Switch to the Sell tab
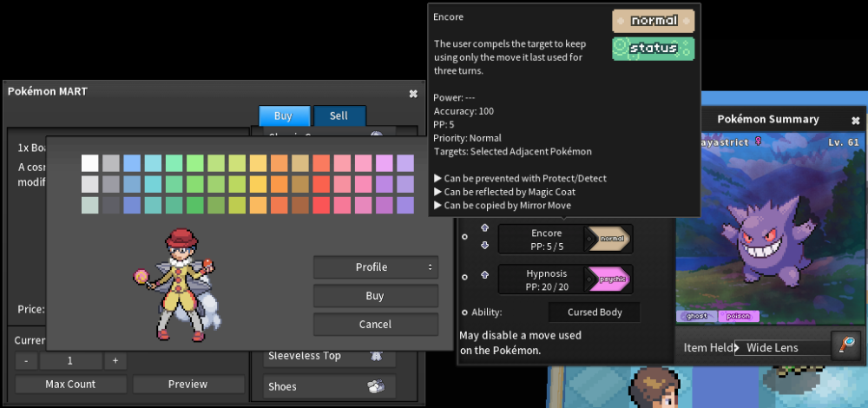Screen dimensions: 868x408 (339, 115)
